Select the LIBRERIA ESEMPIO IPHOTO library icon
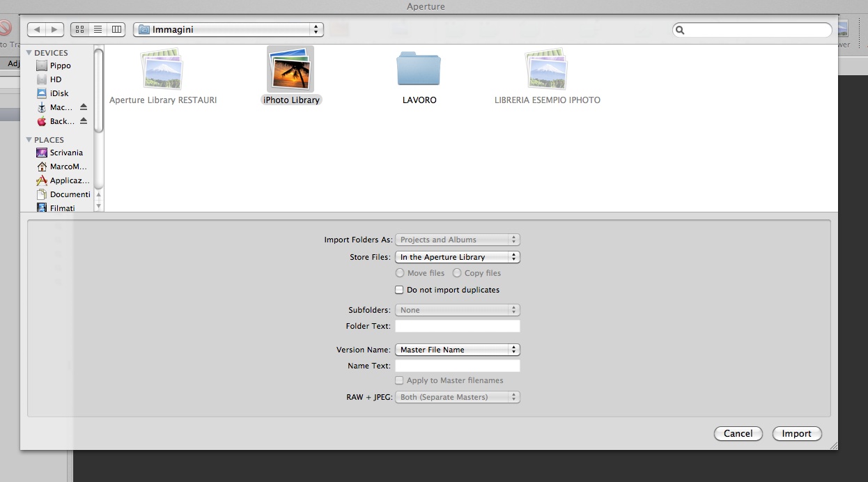This screenshot has height=482, width=868. click(547, 70)
